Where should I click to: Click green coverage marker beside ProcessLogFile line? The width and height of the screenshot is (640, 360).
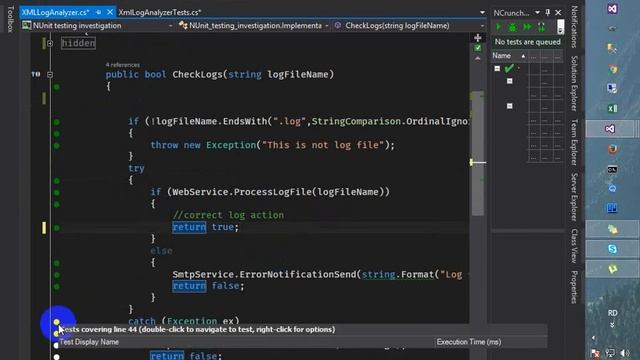click(57, 193)
